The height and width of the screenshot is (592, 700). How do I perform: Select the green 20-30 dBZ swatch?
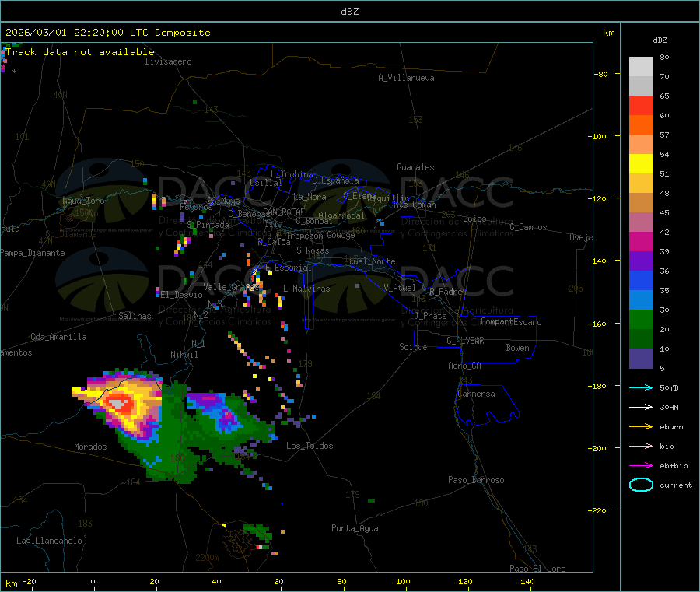point(641,319)
